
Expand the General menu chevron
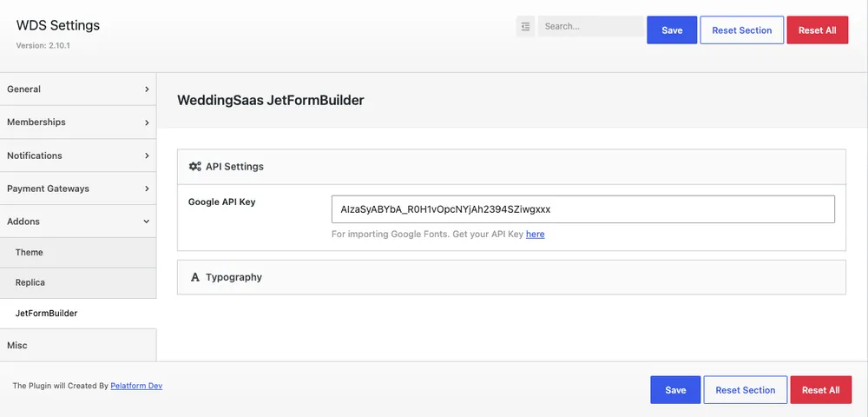pos(147,89)
